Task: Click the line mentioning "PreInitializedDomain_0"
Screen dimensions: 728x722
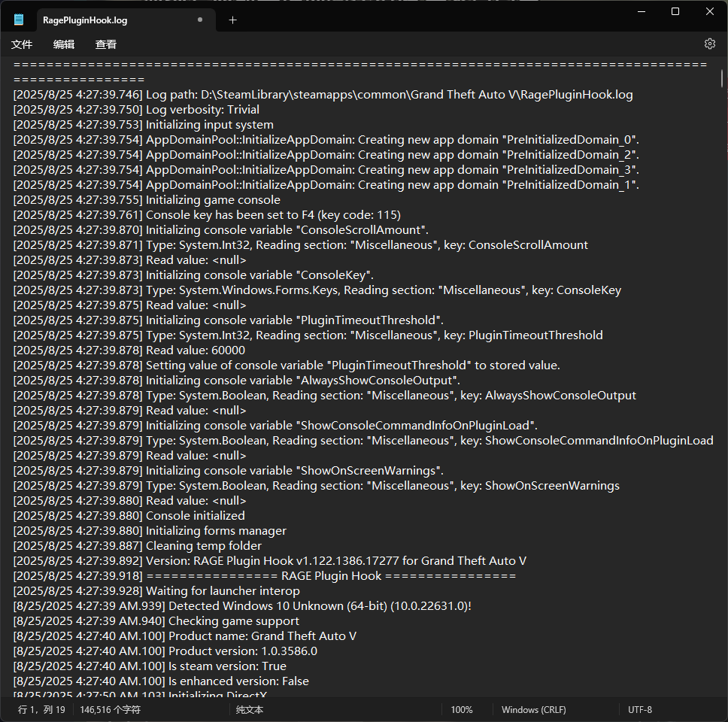Action: 326,140
